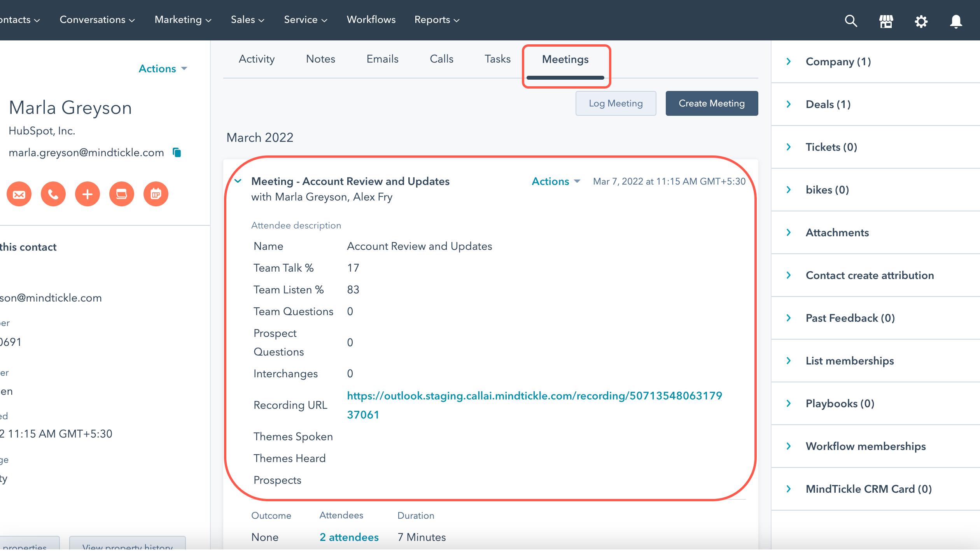Switch to the Emails tab

pos(382,59)
